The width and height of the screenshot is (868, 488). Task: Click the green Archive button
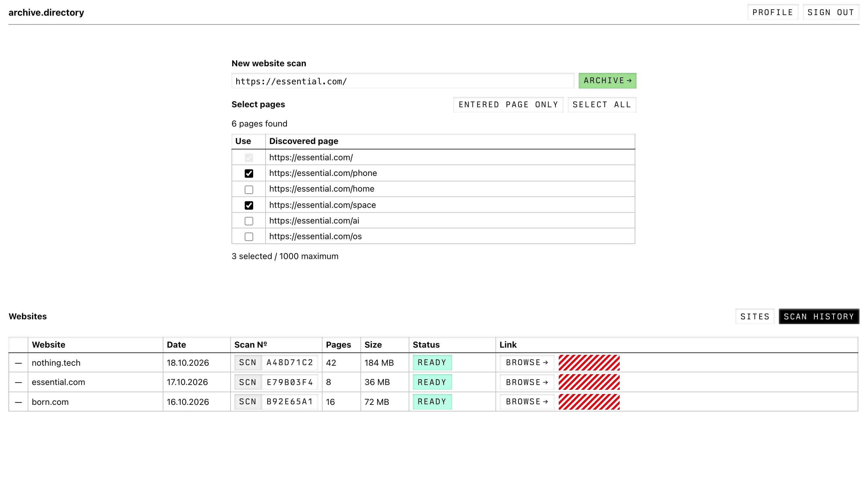607,81
